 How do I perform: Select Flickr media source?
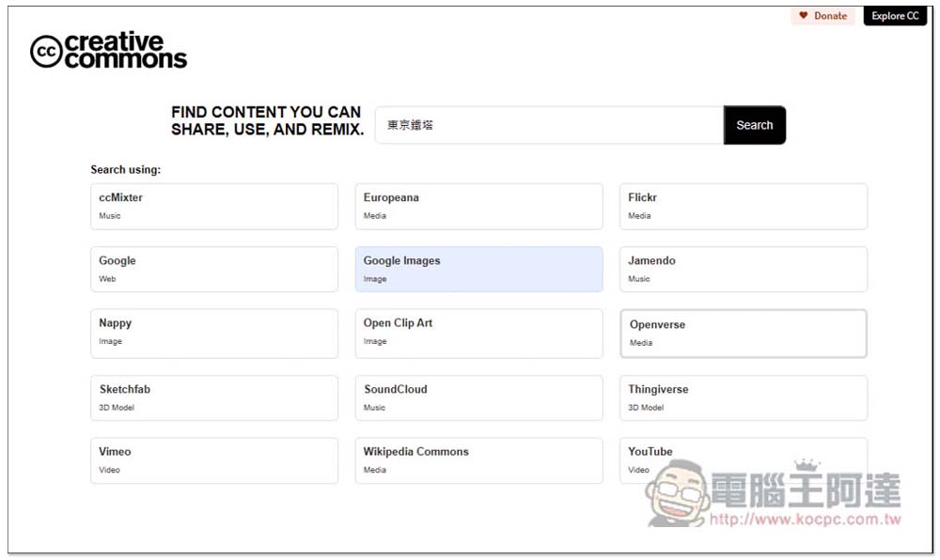(744, 207)
